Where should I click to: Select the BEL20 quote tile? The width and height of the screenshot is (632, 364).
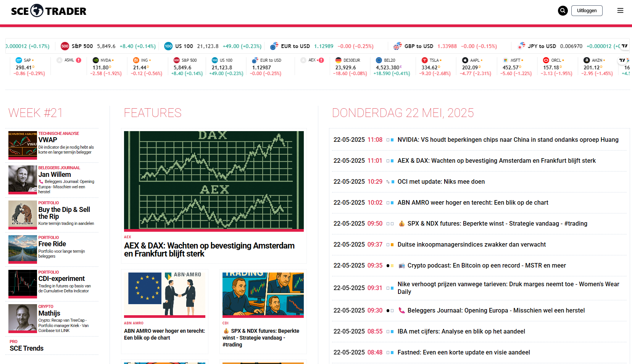pos(392,66)
